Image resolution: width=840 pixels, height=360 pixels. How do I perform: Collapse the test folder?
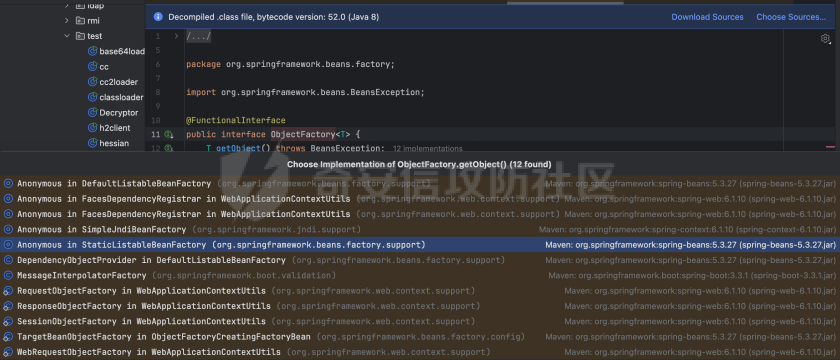[66, 36]
